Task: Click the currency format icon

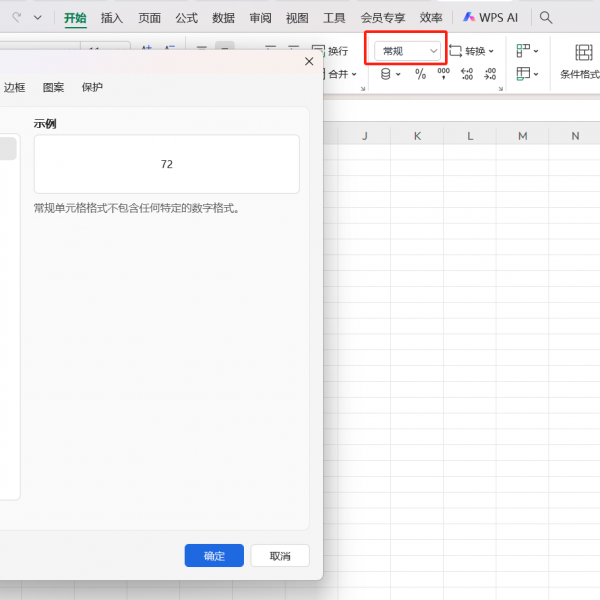Action: (x=389, y=74)
